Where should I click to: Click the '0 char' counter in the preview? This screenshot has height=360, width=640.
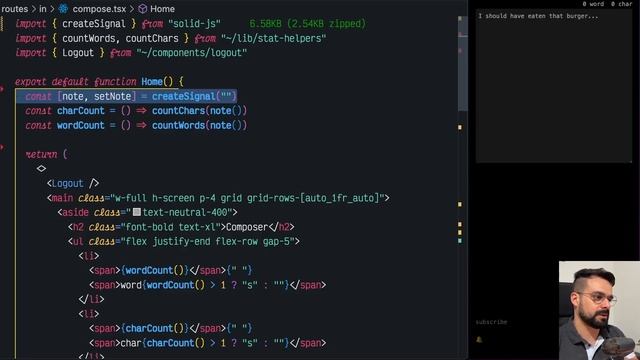click(x=621, y=4)
